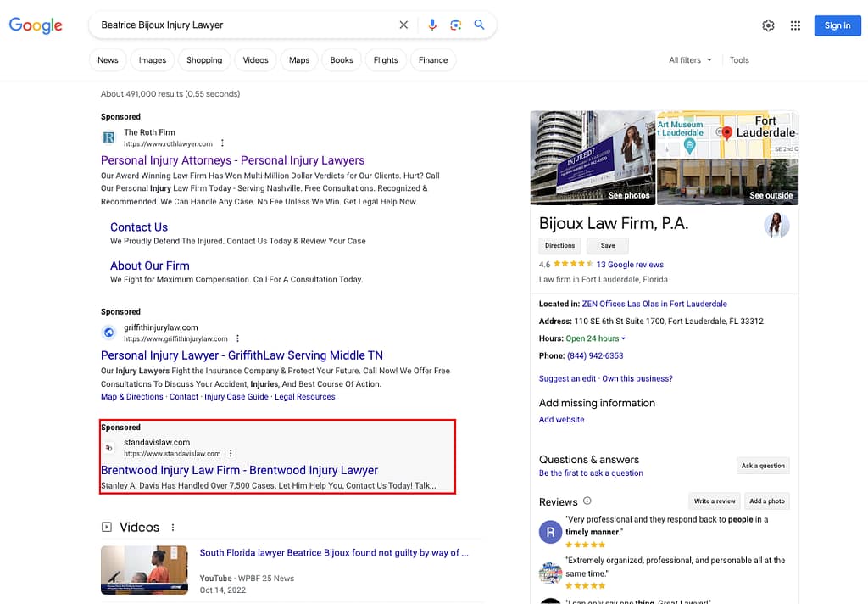Click the Bijoux Law Firm profile picture
The width and height of the screenshot is (868, 604).
(776, 226)
